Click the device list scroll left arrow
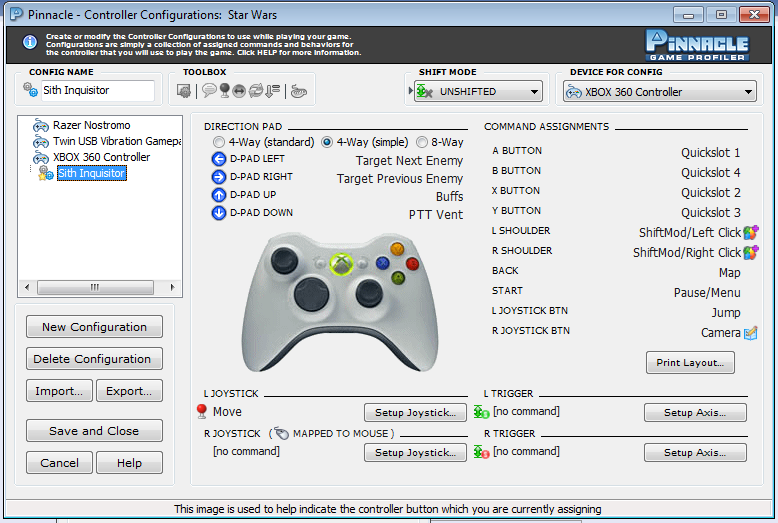The image size is (778, 523). coord(27,287)
